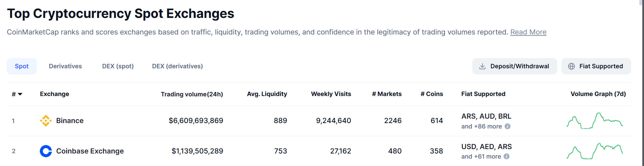The height and width of the screenshot is (166, 644).
Task: Sort table by Trading volume(24h) header
Action: 192,94
